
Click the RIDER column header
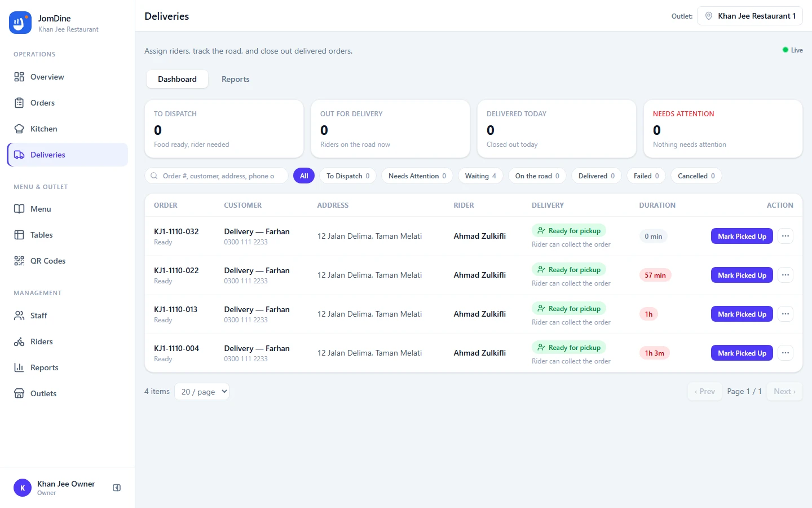(464, 205)
